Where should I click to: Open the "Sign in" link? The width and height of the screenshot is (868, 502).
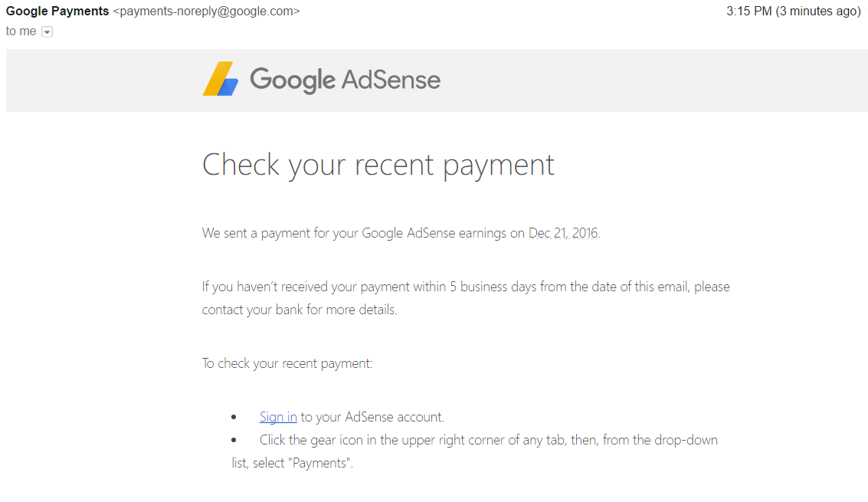pyautogui.click(x=278, y=417)
